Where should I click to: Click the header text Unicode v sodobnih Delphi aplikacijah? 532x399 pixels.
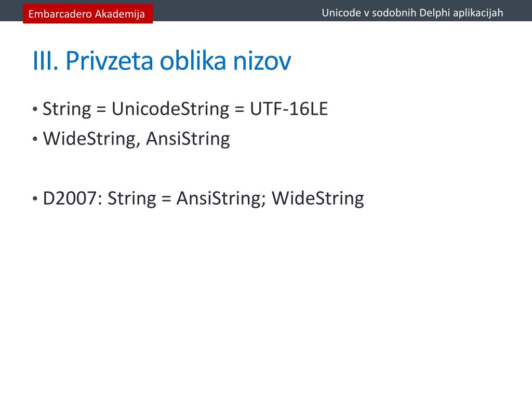(412, 13)
